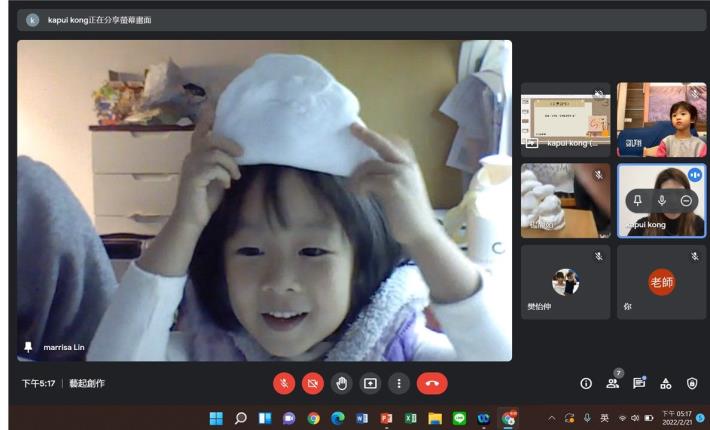Open host controls shield icon
The image size is (710, 430).
[x=692, y=383]
